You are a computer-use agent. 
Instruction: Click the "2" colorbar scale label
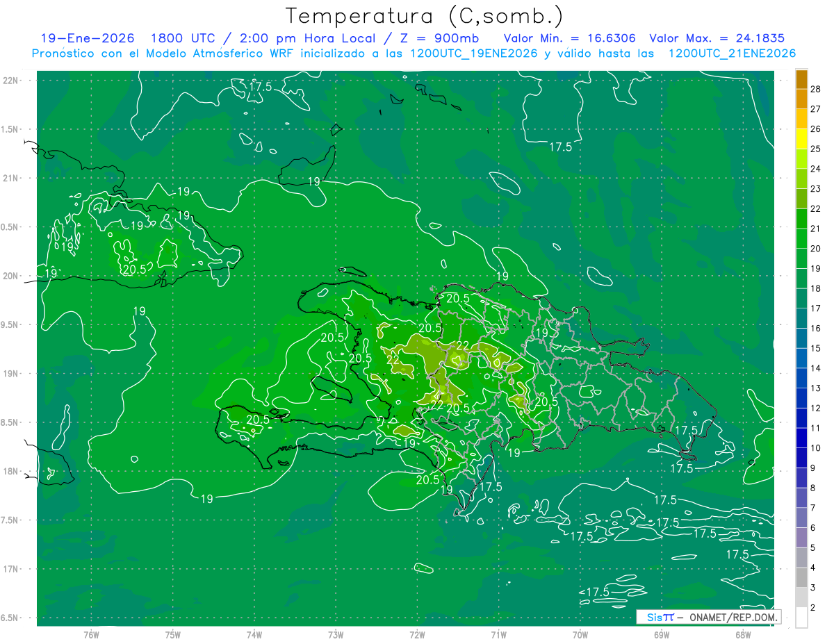tap(813, 608)
